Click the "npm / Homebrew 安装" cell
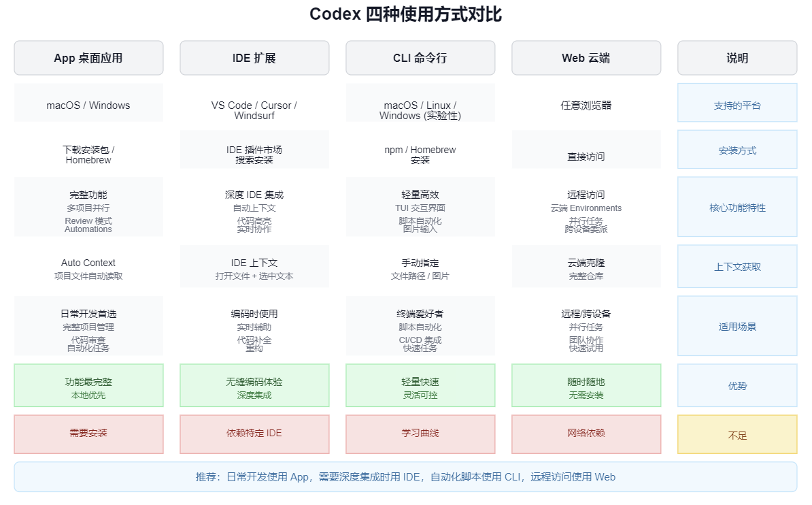The width and height of the screenshot is (812, 505). pos(420,149)
